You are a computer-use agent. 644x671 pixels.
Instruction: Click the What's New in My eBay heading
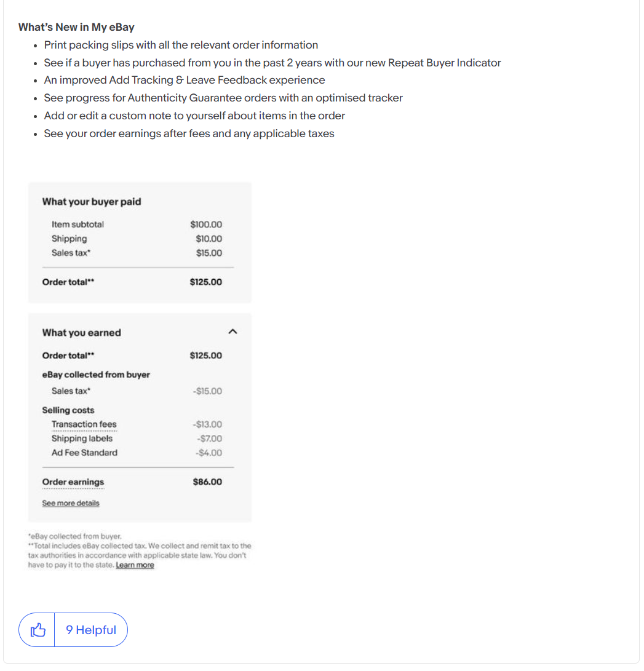[76, 27]
